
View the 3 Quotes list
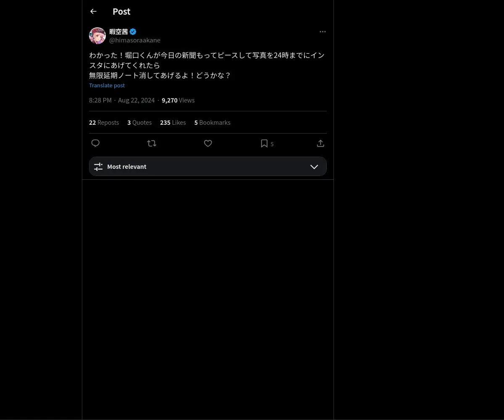[x=139, y=123]
